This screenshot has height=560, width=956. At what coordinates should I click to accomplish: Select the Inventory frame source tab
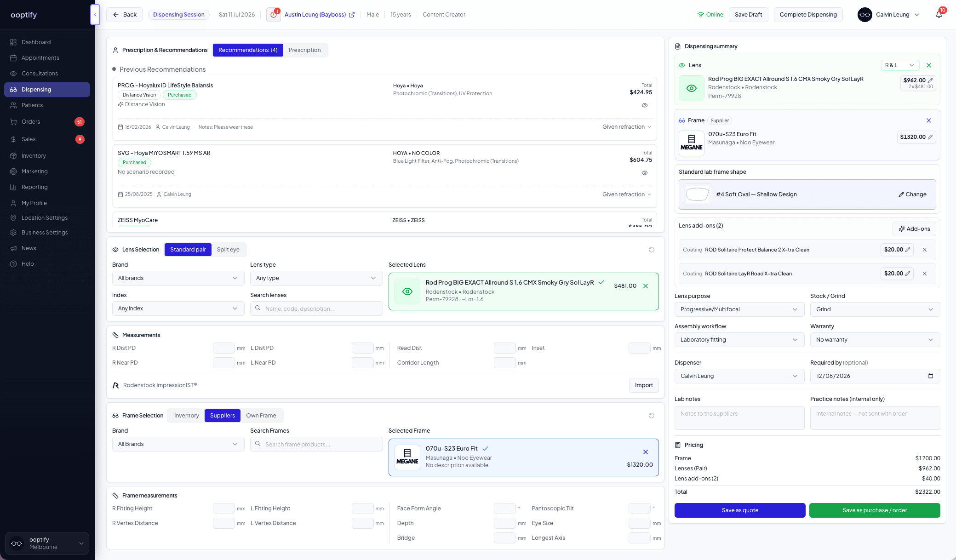[187, 416]
